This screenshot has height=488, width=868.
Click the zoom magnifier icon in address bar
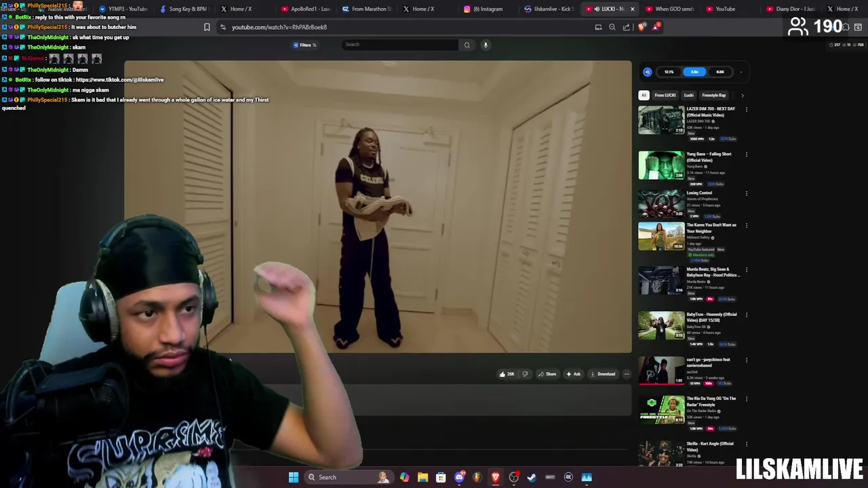[612, 27]
